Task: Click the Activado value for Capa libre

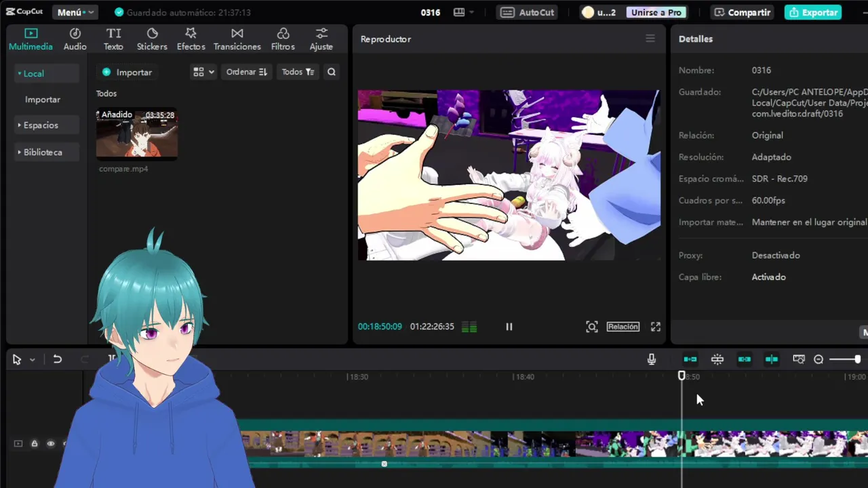Action: [x=768, y=277]
